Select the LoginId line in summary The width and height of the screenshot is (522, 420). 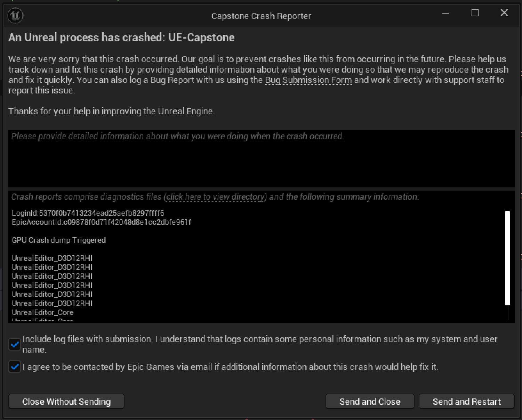(88, 213)
